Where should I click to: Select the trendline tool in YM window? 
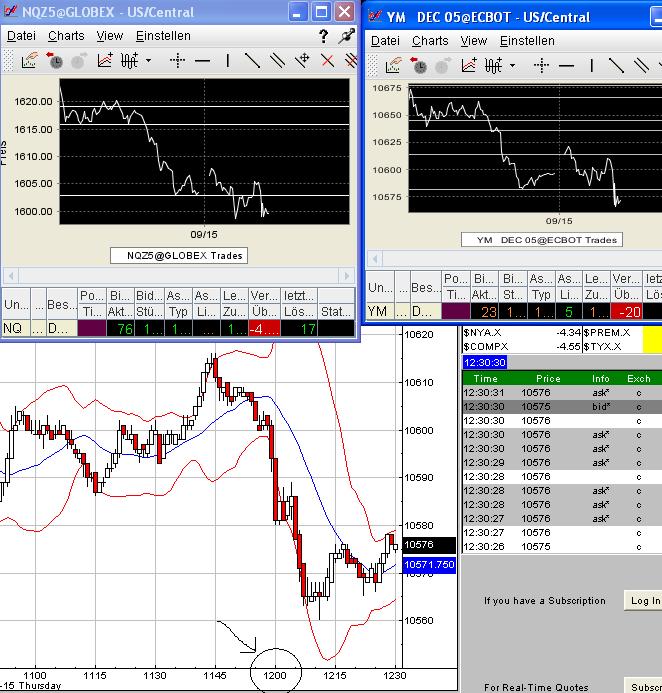[616, 65]
